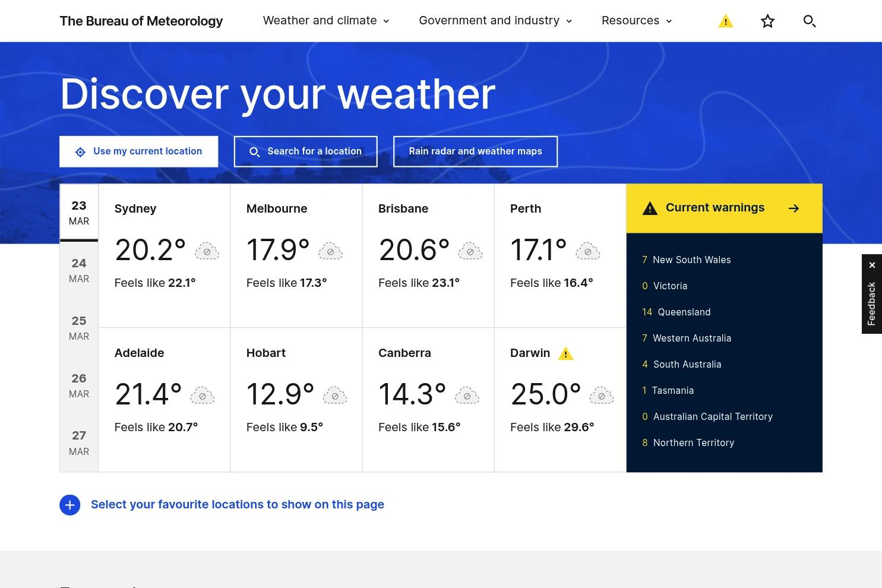Go to The Bureau of Meteorology home
Image resolution: width=882 pixels, height=588 pixels.
141,21
